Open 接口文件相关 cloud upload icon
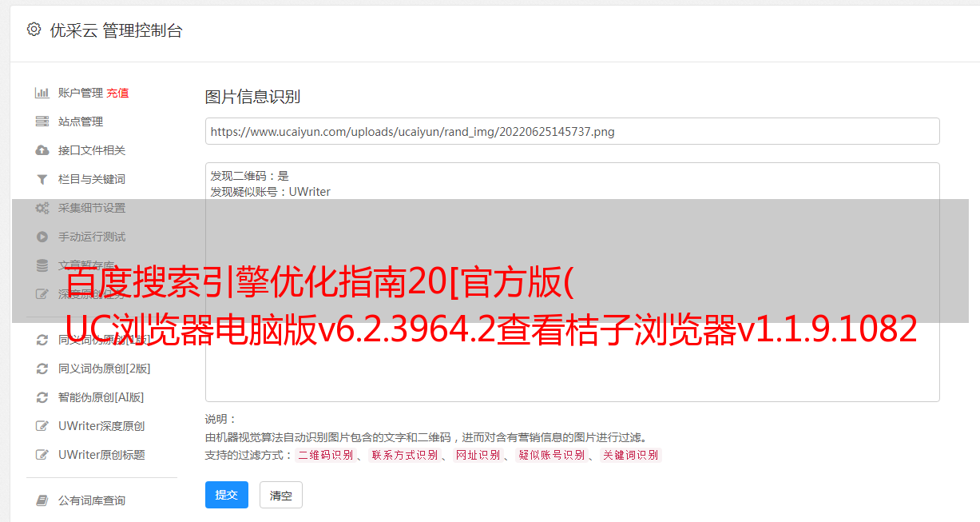980x522 pixels. click(x=42, y=150)
